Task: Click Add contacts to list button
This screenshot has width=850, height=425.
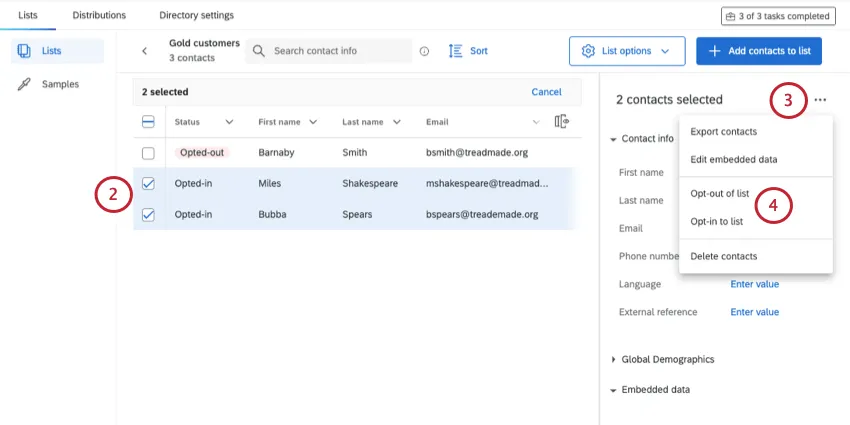Action: tap(759, 51)
